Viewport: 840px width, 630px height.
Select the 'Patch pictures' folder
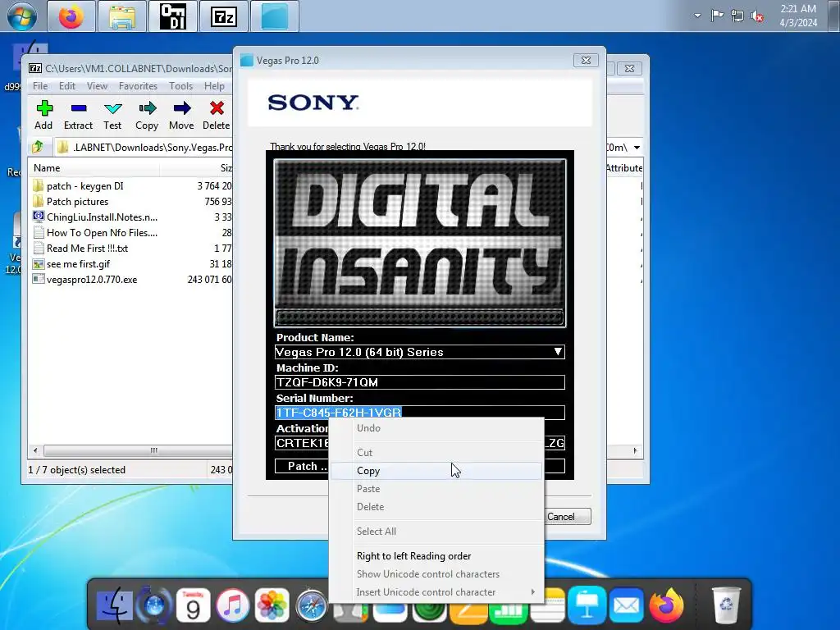[x=78, y=202]
